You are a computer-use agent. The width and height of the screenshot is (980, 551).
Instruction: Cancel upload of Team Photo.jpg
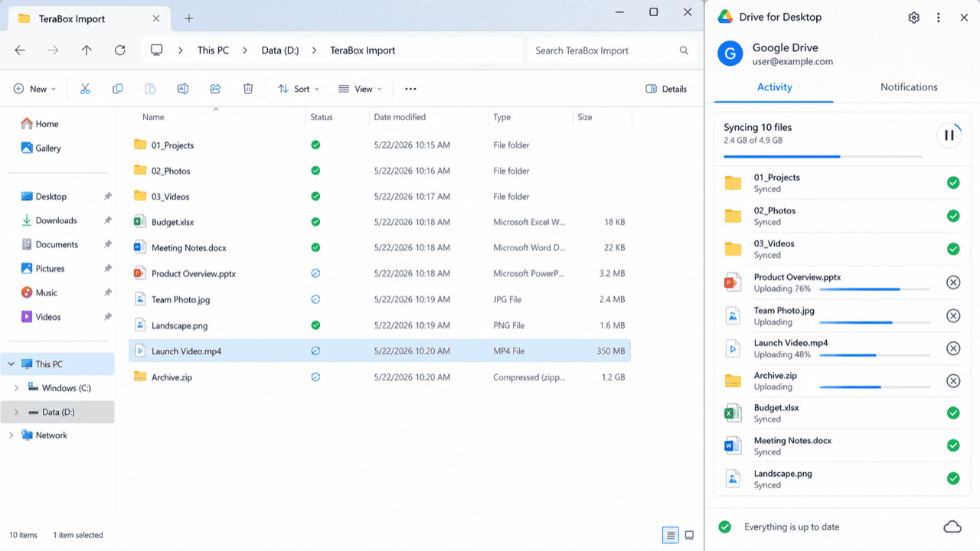[x=953, y=315]
